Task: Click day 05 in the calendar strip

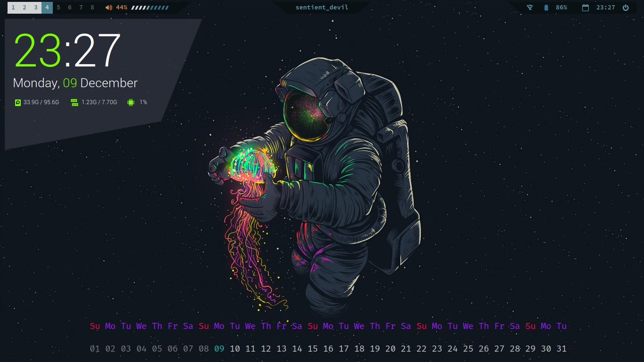Action: pos(157,349)
